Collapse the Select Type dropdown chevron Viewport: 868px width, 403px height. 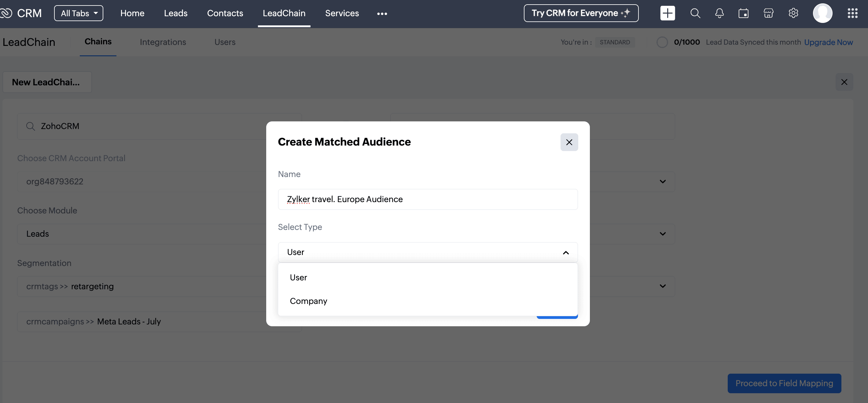click(565, 252)
